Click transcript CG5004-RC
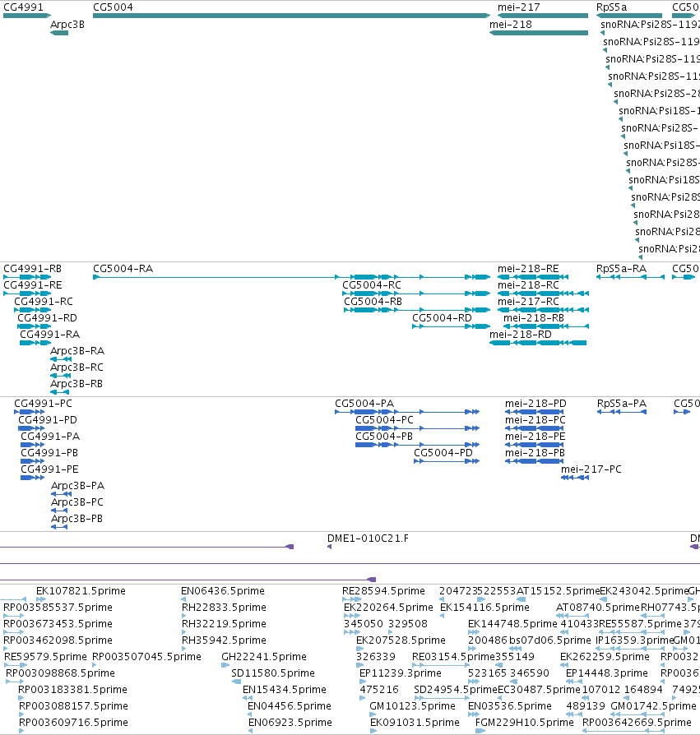Image resolution: width=700 pixels, height=735 pixels. (x=371, y=285)
